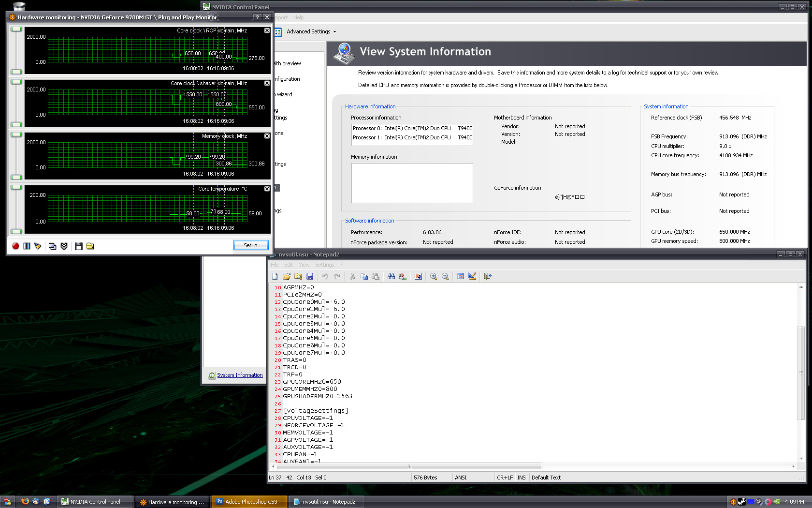Zoom in on Notepad2 text
Viewport: 812px width, 508px height.
click(434, 276)
